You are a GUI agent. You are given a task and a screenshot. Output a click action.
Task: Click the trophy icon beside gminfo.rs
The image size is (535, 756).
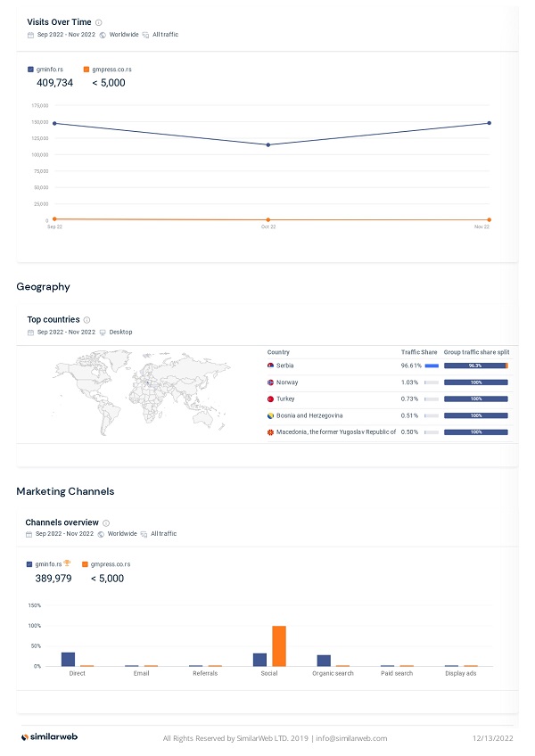pyautogui.click(x=65, y=564)
